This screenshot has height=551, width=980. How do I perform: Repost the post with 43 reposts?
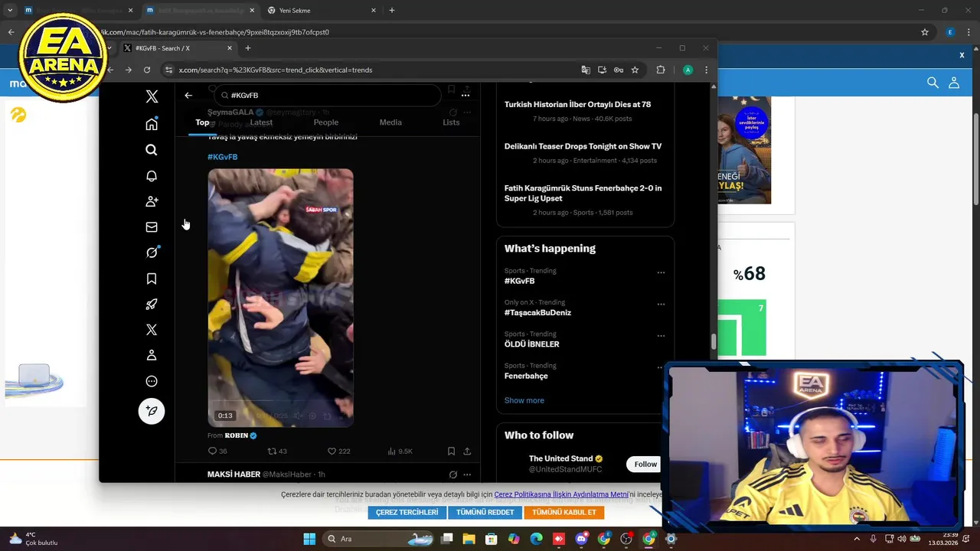pos(277,452)
